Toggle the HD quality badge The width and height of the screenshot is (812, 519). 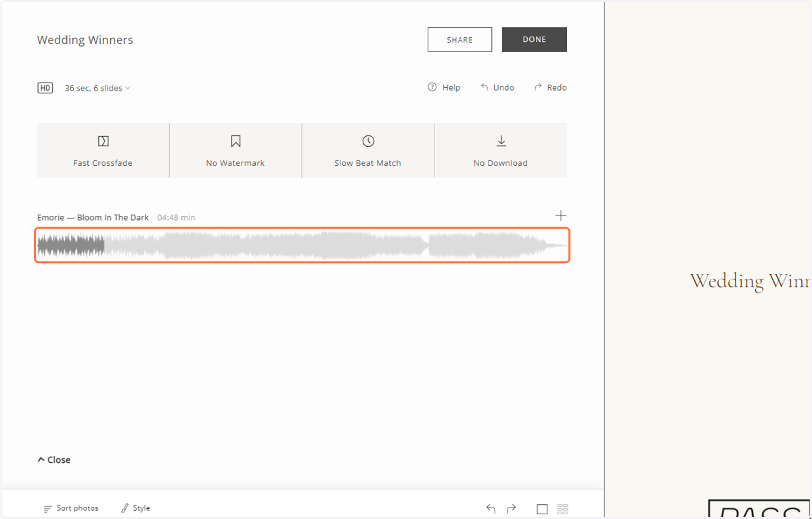(x=45, y=88)
